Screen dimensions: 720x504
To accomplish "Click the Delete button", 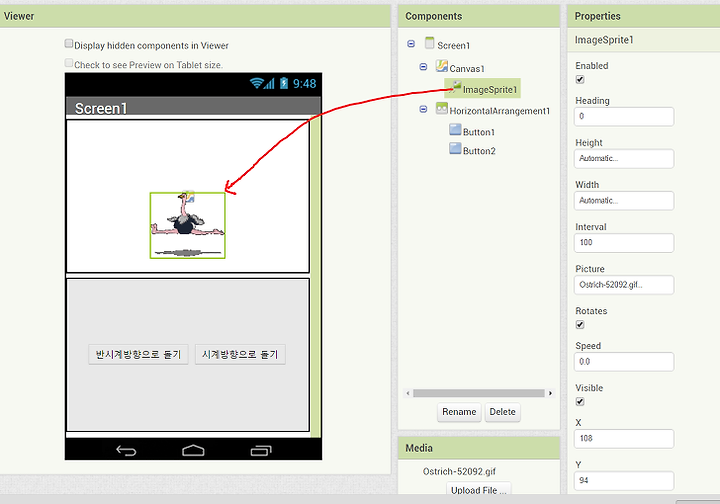I will pyautogui.click(x=502, y=412).
